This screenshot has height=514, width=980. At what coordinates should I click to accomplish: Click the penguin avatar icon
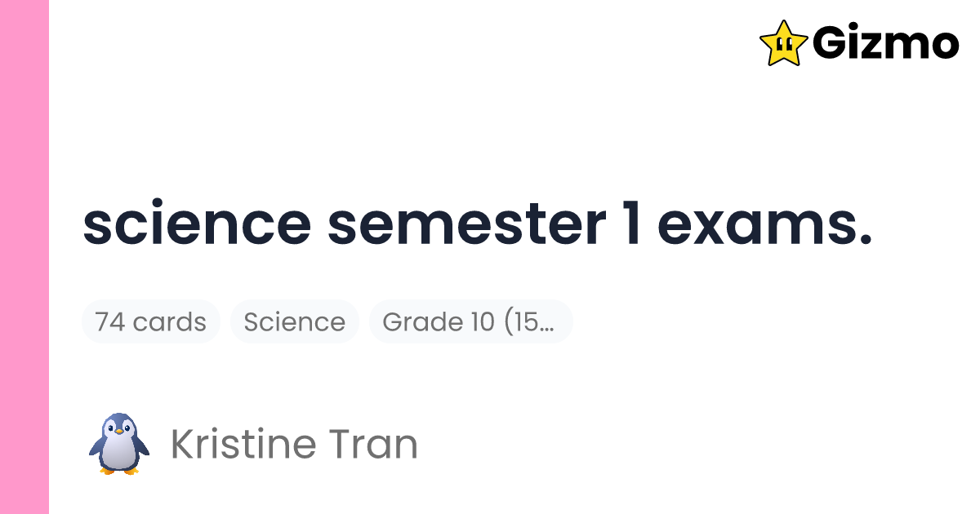pos(119,444)
